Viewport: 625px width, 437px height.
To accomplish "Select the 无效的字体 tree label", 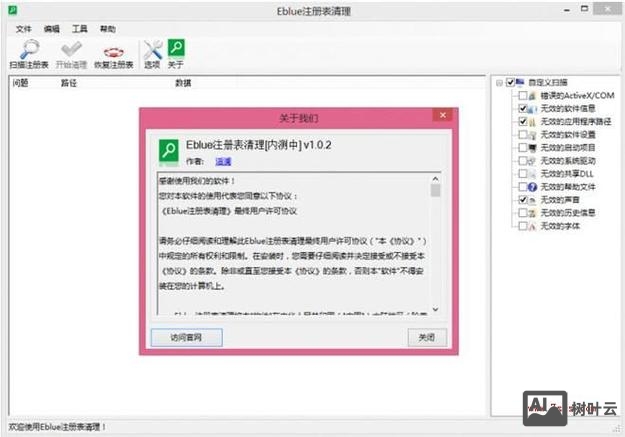I will pos(560,226).
